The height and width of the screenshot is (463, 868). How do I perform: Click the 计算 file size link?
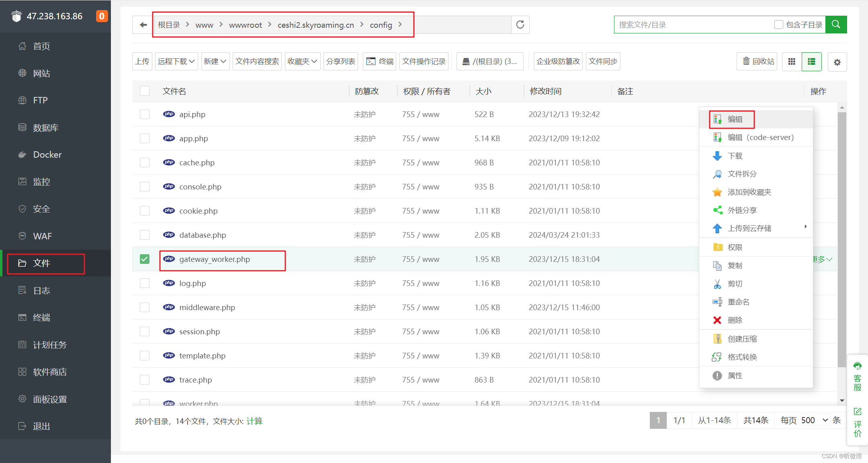coord(254,421)
